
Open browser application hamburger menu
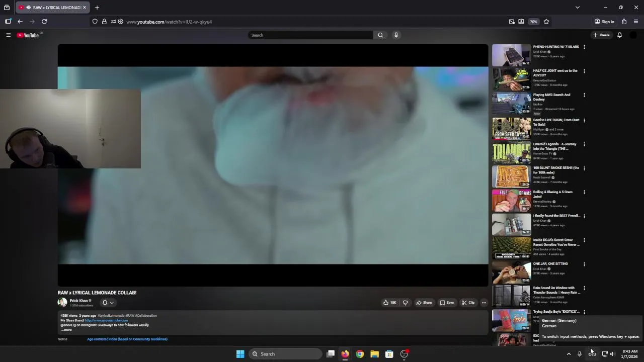(636, 22)
